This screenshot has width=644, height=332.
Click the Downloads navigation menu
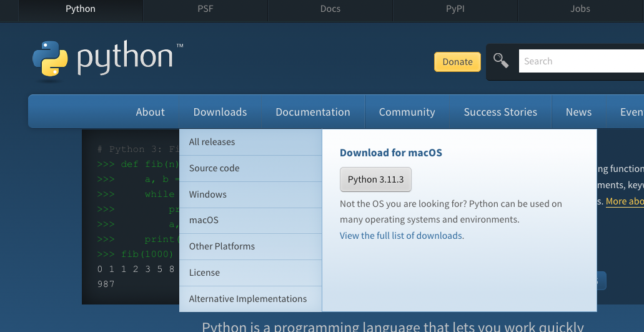[220, 112]
